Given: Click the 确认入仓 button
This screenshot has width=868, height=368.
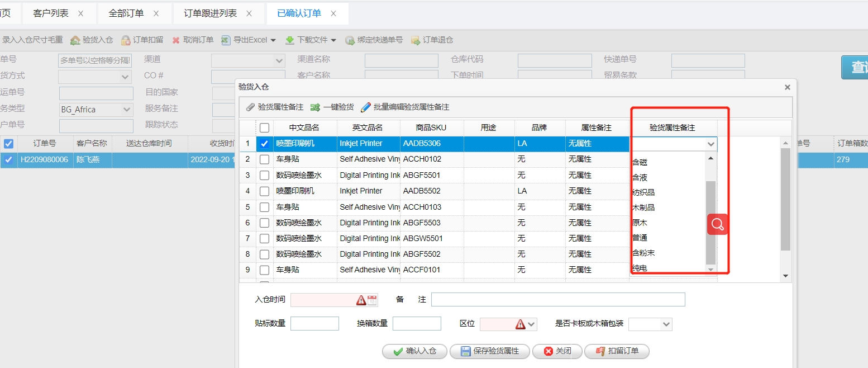Looking at the screenshot, I should [x=414, y=351].
